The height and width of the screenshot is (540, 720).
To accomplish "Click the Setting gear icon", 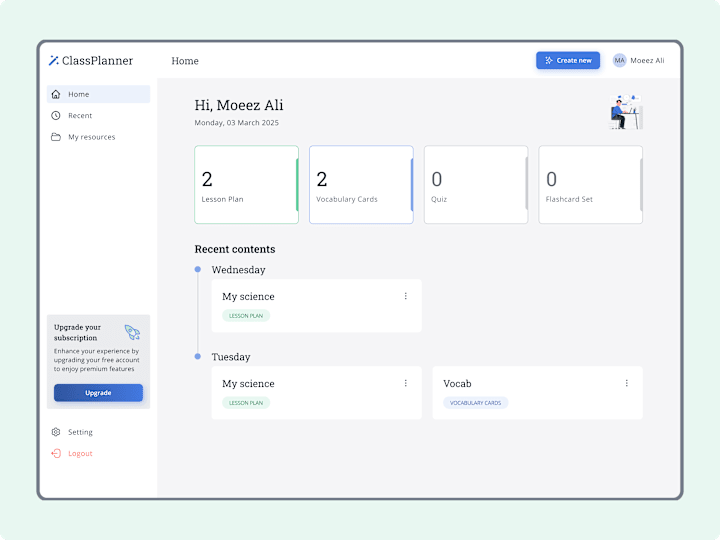I will (x=56, y=432).
